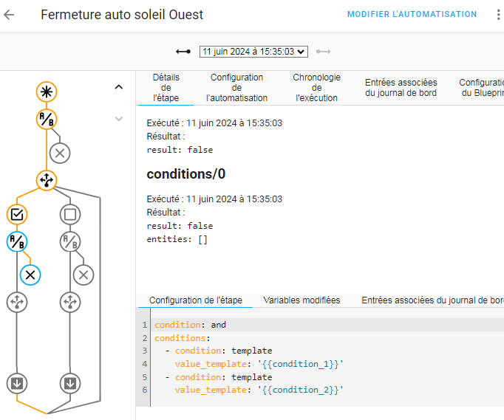Click MODIFIER L'AUTOMATISATION link
The width and height of the screenshot is (504, 420).
click(412, 15)
